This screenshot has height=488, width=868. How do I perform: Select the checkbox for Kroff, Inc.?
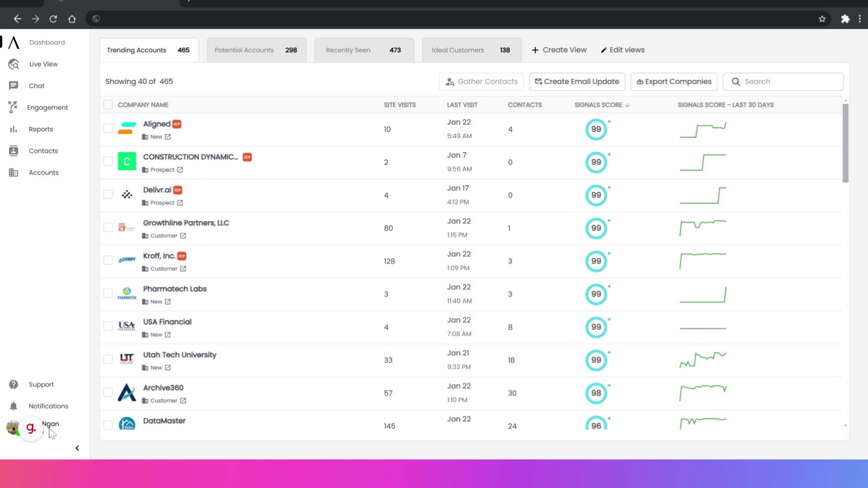point(108,260)
